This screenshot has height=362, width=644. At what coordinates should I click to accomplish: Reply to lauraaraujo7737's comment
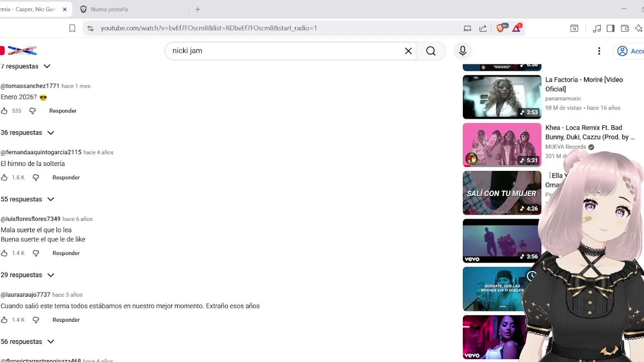(66, 320)
